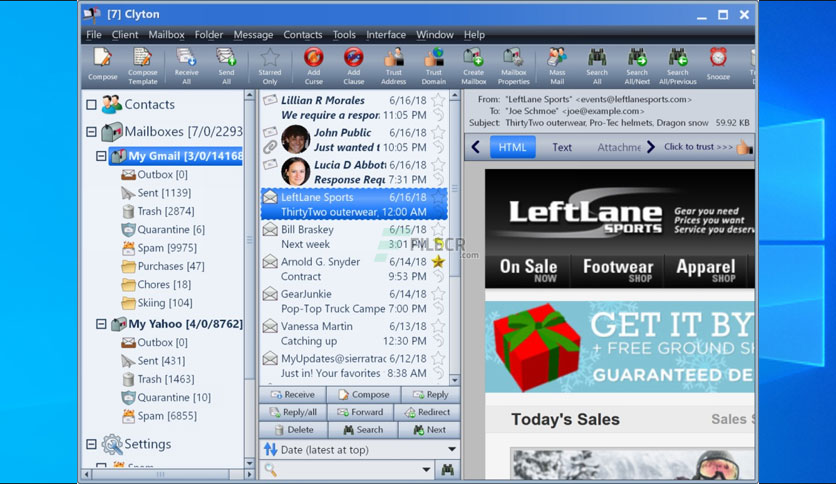Open the Skiing [104] folder

pos(157,303)
